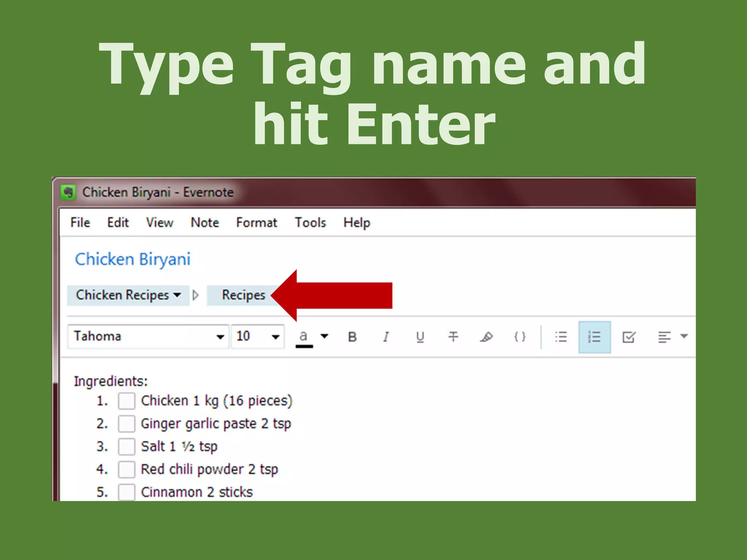Open the Tools menu
The image size is (747, 560).
310,222
